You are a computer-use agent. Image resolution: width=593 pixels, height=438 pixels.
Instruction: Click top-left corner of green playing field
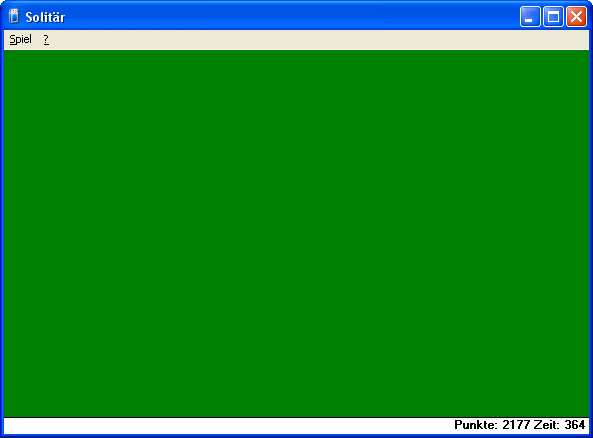[x=5, y=51]
